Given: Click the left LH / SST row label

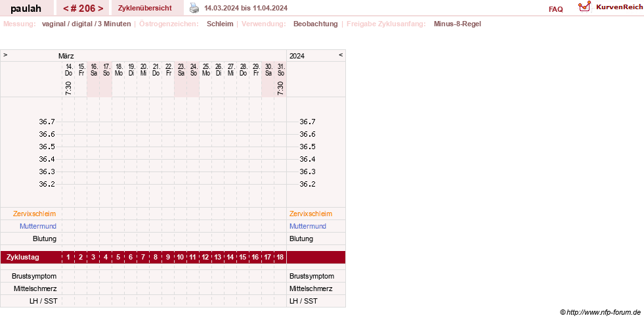Looking at the screenshot, I should [x=43, y=301].
